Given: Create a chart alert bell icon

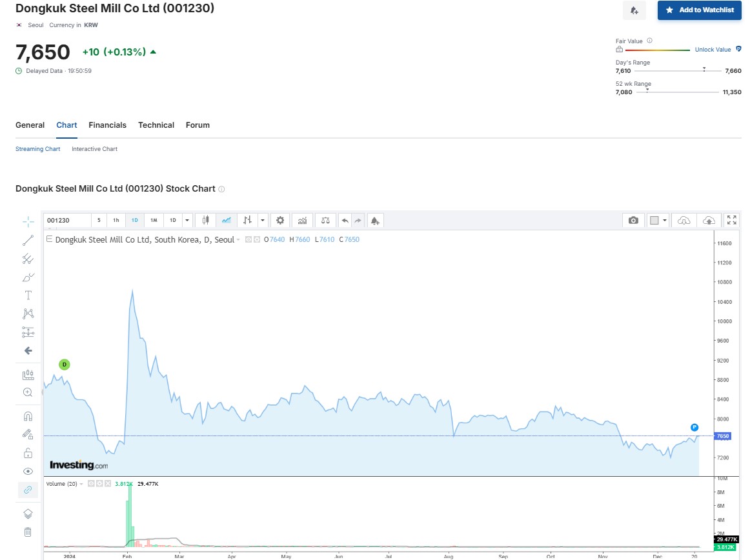Looking at the screenshot, I should (375, 221).
